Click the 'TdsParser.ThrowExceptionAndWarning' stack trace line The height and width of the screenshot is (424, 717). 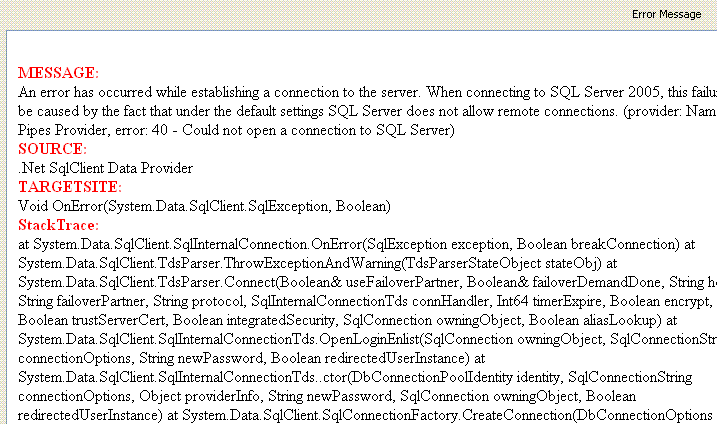[x=318, y=263]
